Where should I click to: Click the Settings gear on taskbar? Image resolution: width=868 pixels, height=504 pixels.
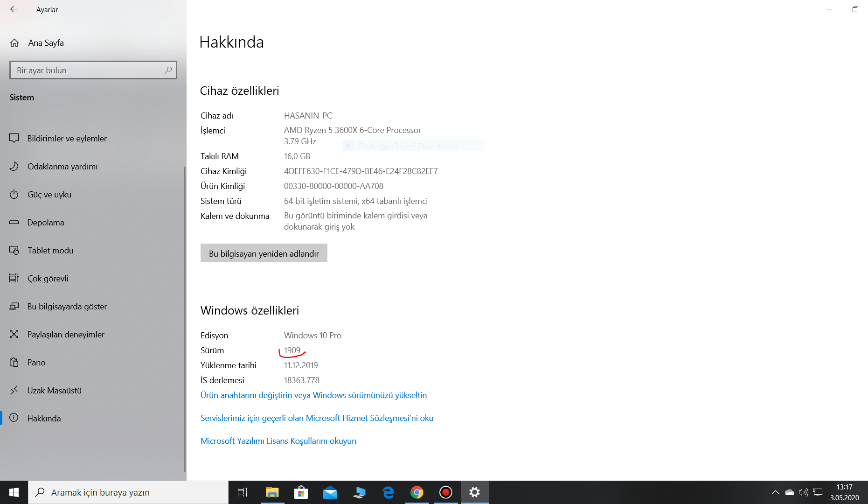click(475, 492)
